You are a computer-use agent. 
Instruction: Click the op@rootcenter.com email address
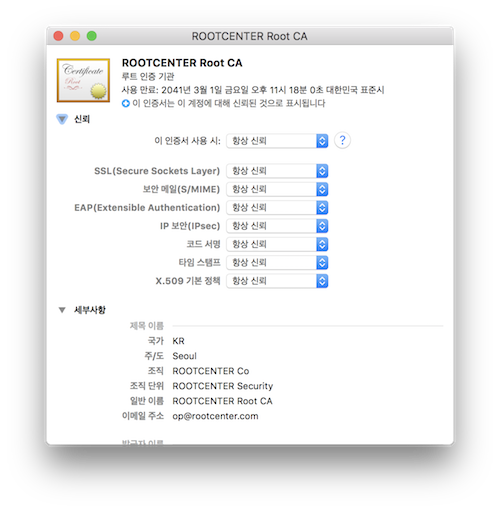[215, 416]
